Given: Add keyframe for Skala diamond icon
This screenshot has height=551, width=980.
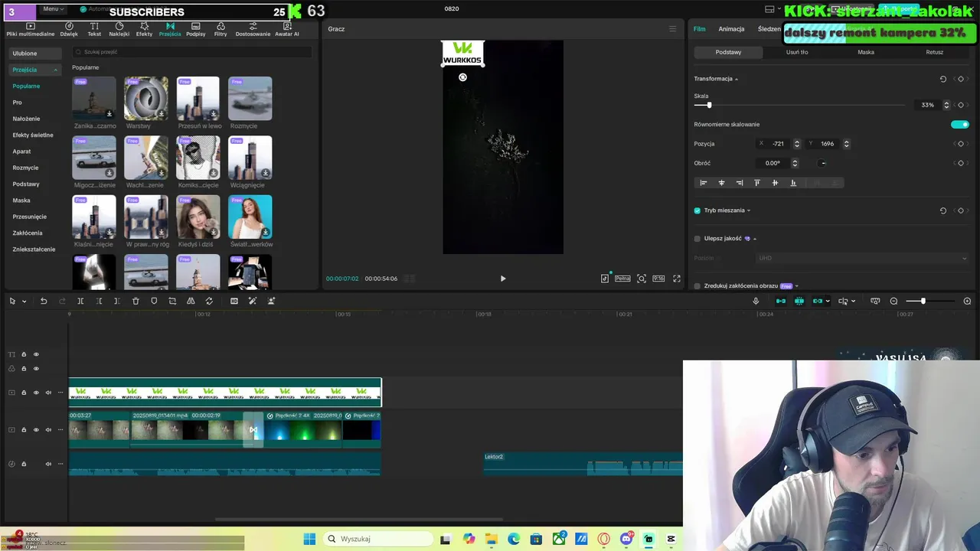Looking at the screenshot, I should (x=961, y=105).
